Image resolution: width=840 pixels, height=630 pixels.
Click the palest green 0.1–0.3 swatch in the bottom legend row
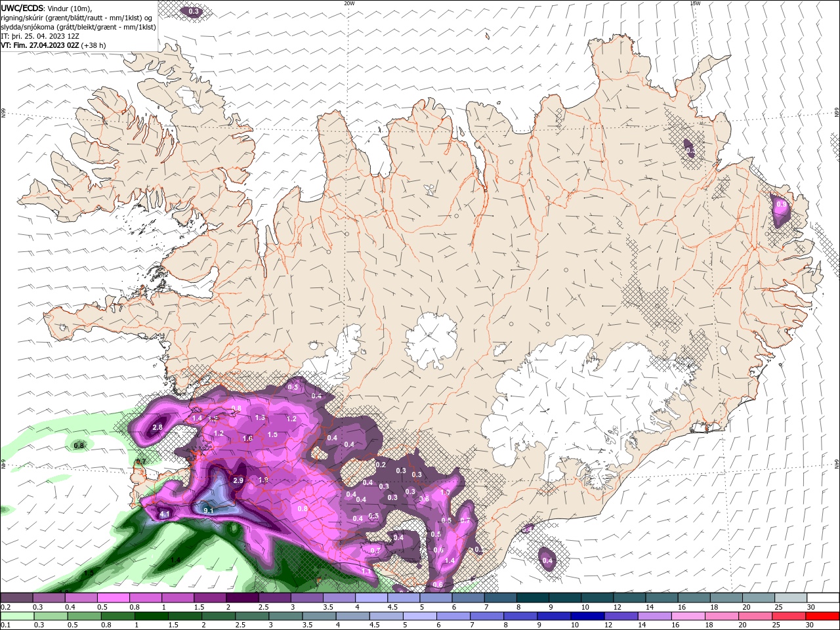[17, 616]
